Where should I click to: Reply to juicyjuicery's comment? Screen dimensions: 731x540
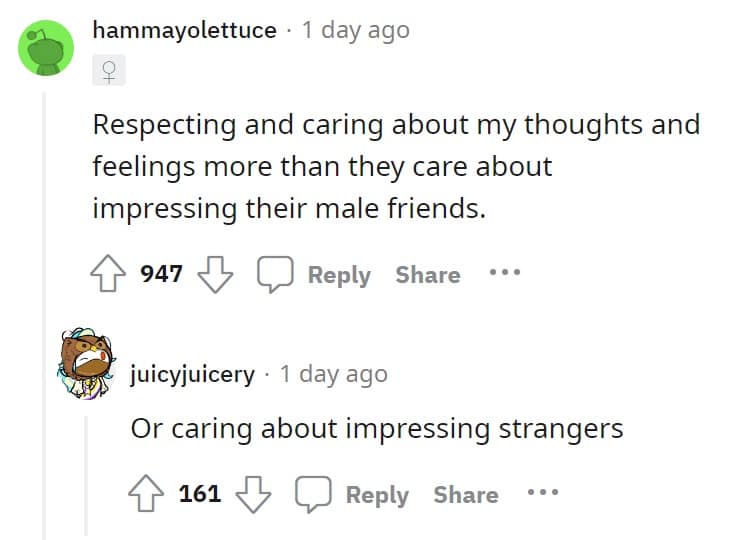353,494
